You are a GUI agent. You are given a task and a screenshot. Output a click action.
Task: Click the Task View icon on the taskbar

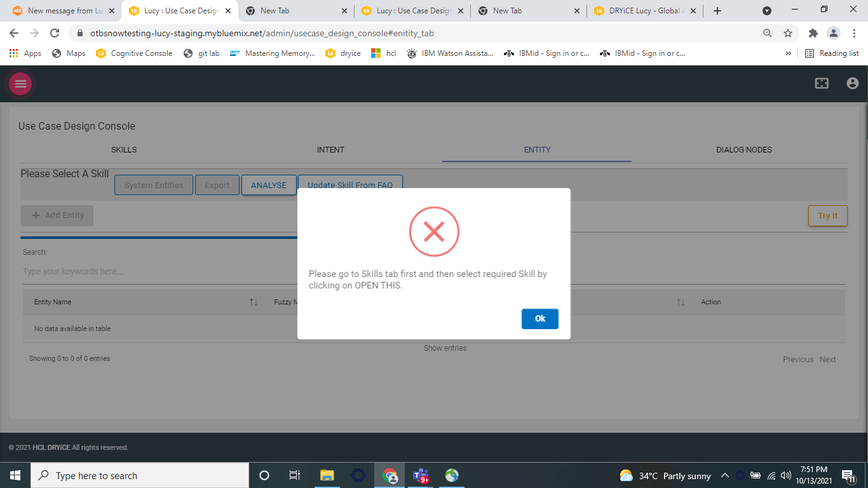pos(294,475)
